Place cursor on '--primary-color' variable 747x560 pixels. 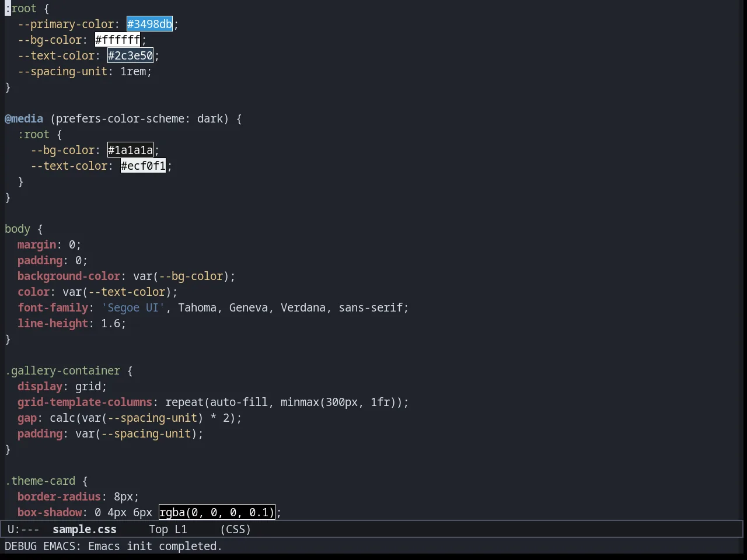66,24
